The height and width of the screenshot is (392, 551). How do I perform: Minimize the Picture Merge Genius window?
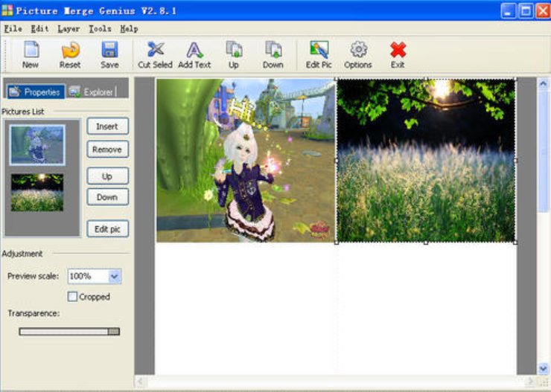pos(508,11)
